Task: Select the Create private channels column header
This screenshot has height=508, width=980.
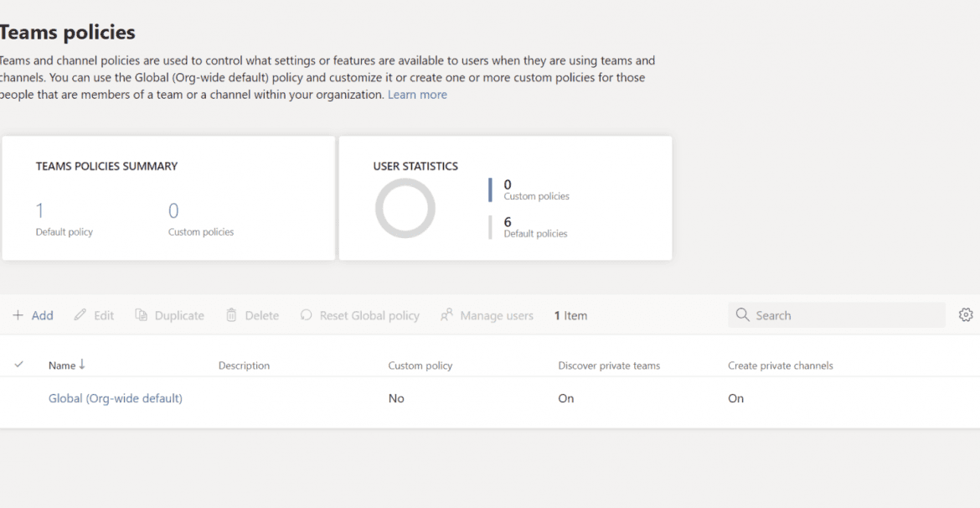Action: [780, 365]
